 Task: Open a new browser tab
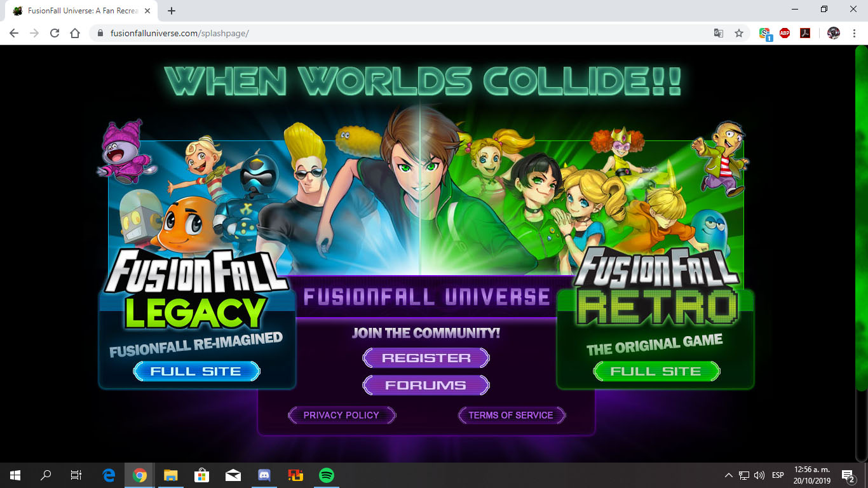coord(172,11)
